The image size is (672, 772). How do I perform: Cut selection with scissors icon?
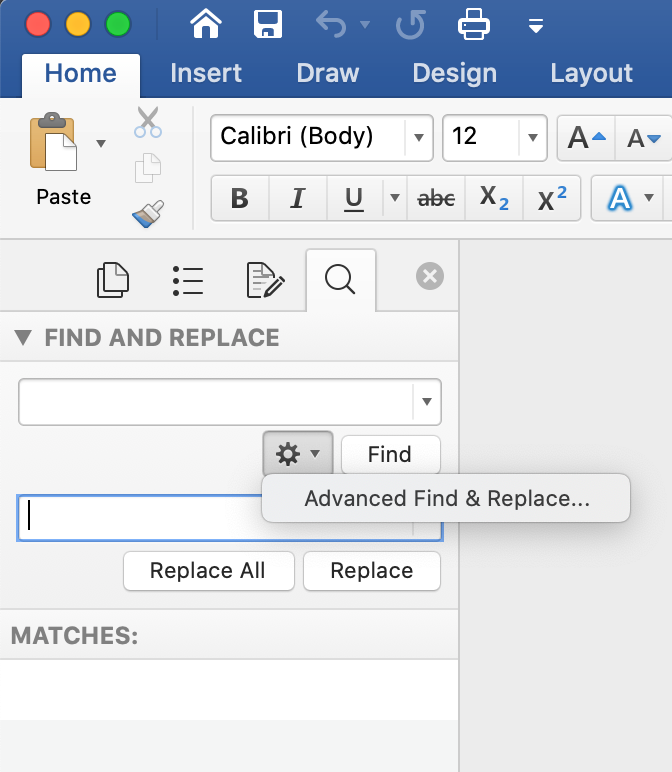[148, 122]
